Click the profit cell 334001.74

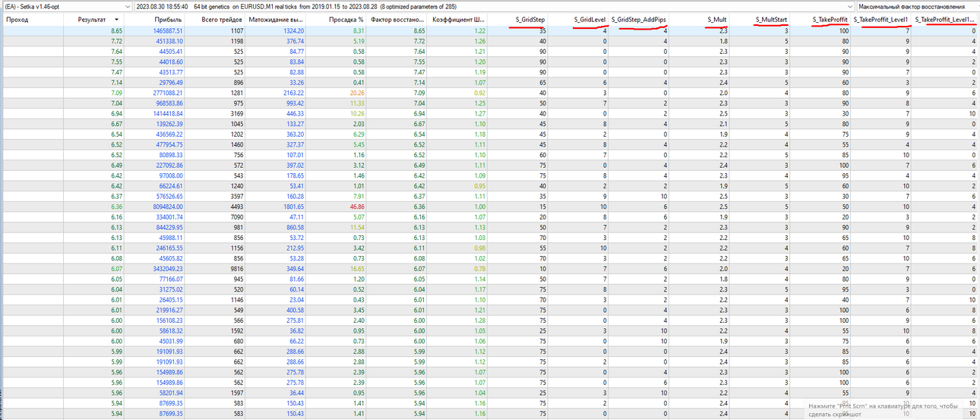166,216
